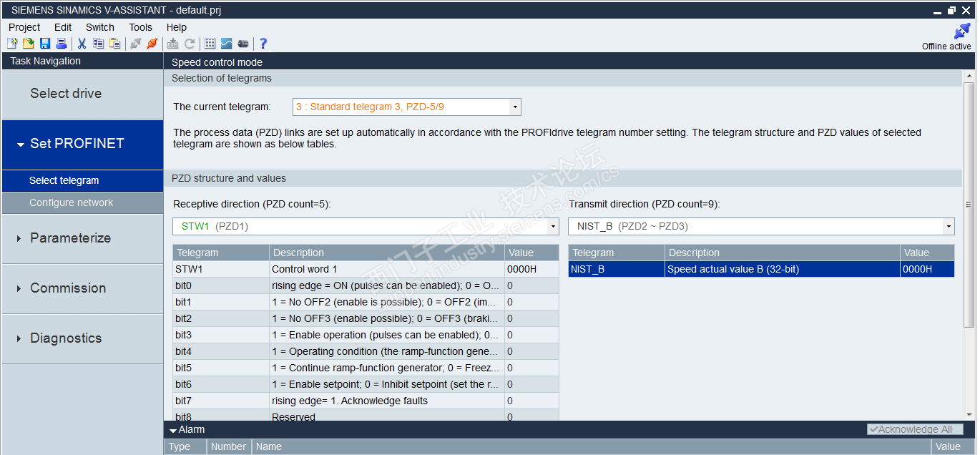Open Configure network sub-item
980x455 pixels.
click(83, 202)
